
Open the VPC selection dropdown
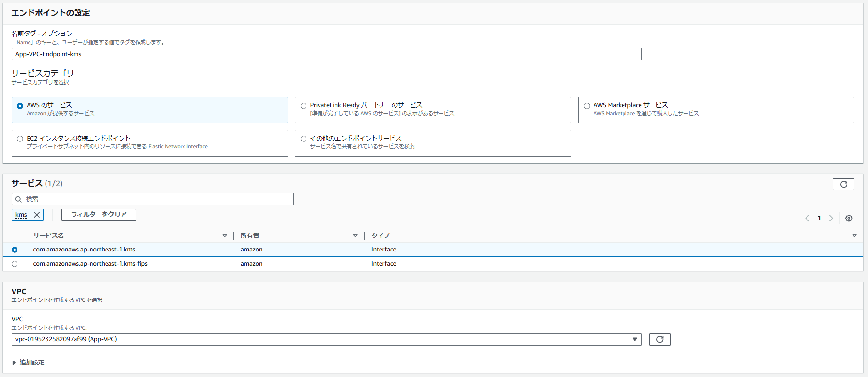tap(326, 339)
